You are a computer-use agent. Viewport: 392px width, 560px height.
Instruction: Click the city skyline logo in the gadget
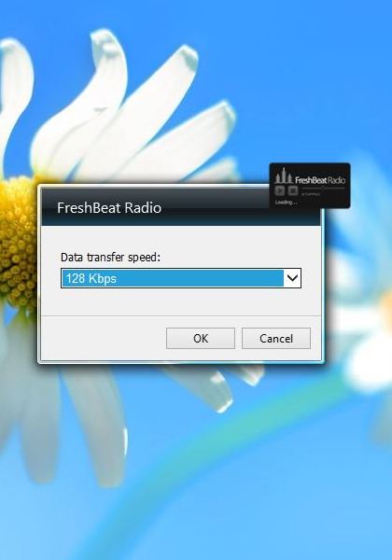click(284, 176)
